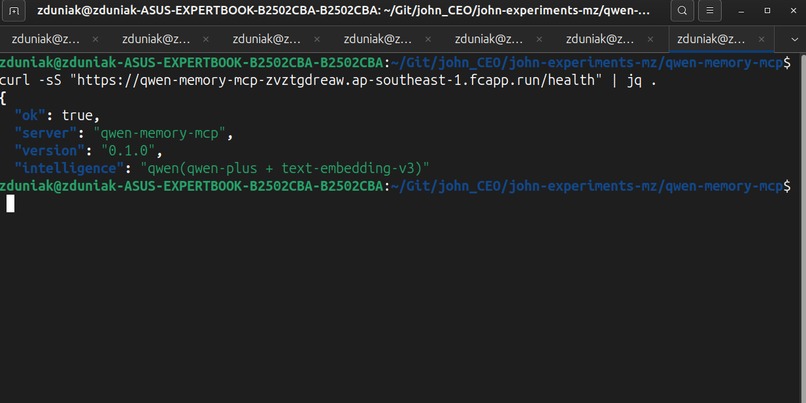Close the active seventh terminal tab
The width and height of the screenshot is (806, 403).
(761, 40)
